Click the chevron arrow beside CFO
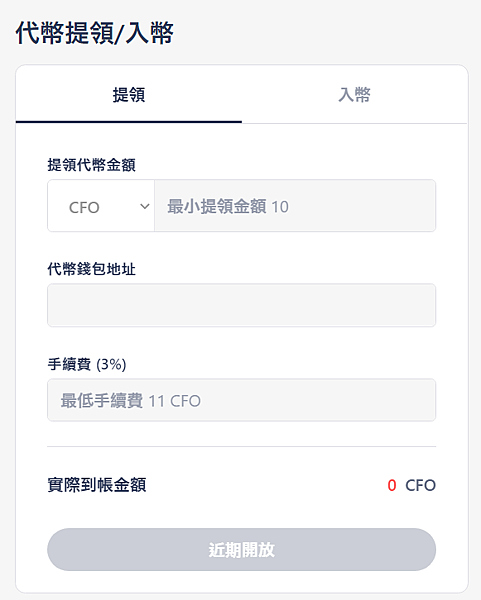This screenshot has height=600, width=481. click(x=145, y=207)
